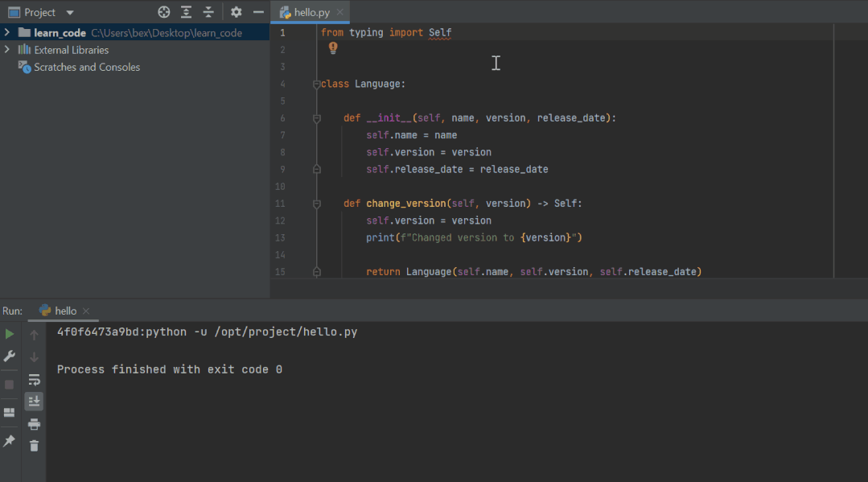This screenshot has width=868, height=482.
Task: Switch to the hello.py editor tab
Action: (310, 11)
